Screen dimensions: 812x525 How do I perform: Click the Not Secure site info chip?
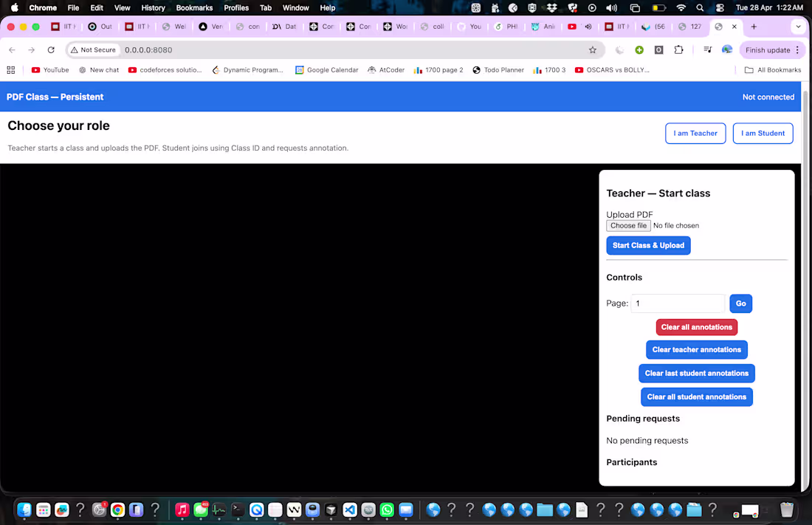pyautogui.click(x=94, y=49)
